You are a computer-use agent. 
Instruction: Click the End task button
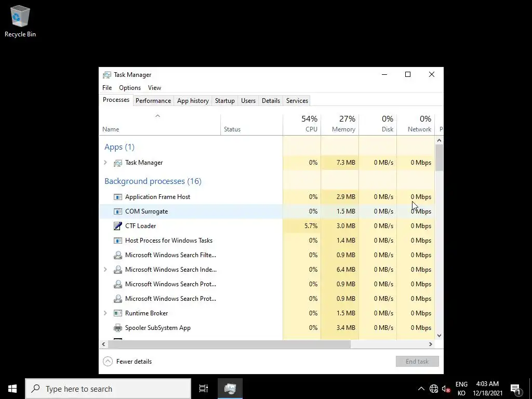point(417,362)
